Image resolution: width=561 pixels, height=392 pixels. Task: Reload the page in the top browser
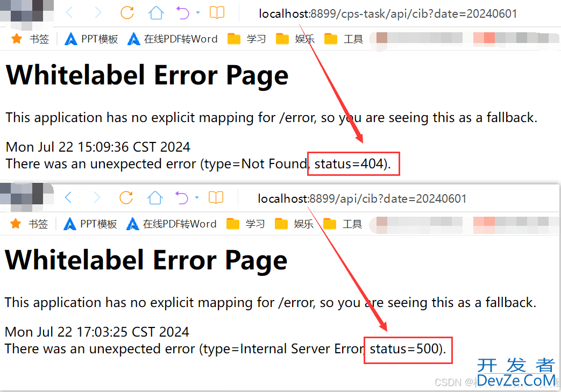(x=127, y=13)
